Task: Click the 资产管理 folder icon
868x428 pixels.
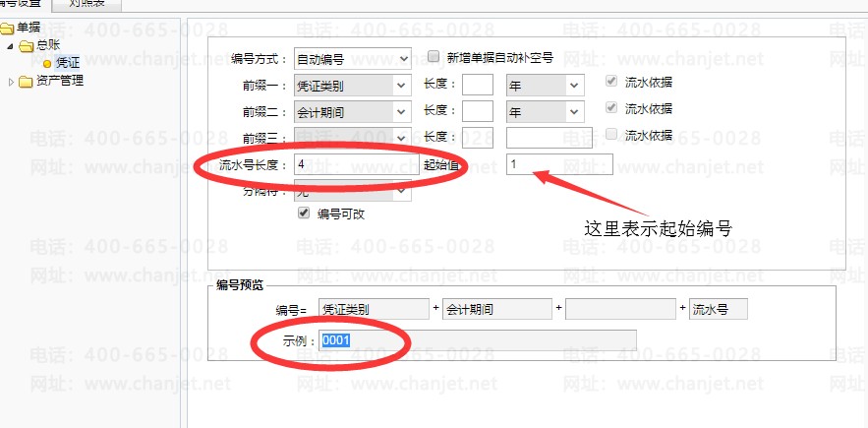Action: (x=26, y=82)
